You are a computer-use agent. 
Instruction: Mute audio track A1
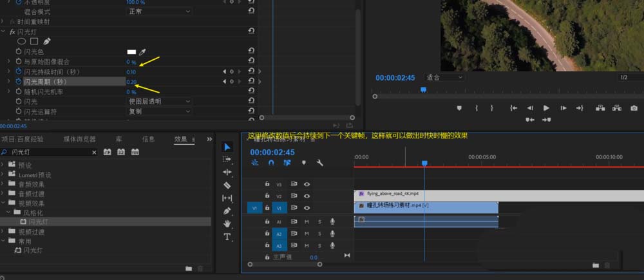(x=307, y=221)
